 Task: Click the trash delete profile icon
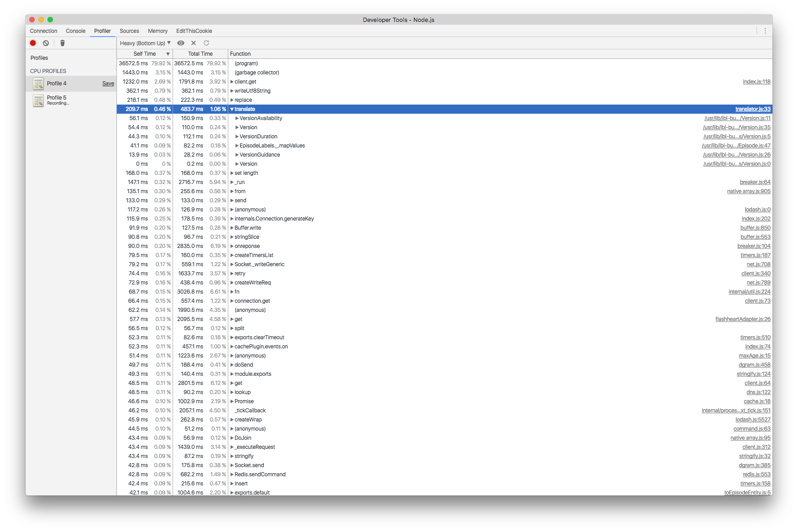(x=63, y=43)
